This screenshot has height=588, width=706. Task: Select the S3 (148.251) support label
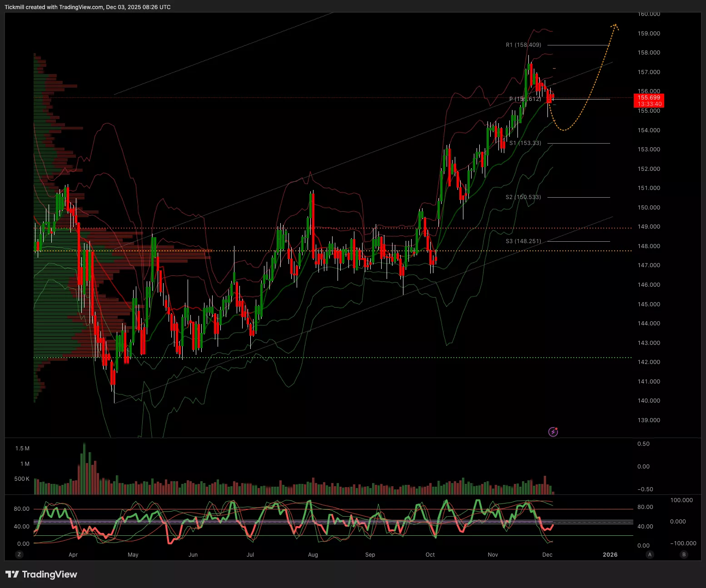523,241
